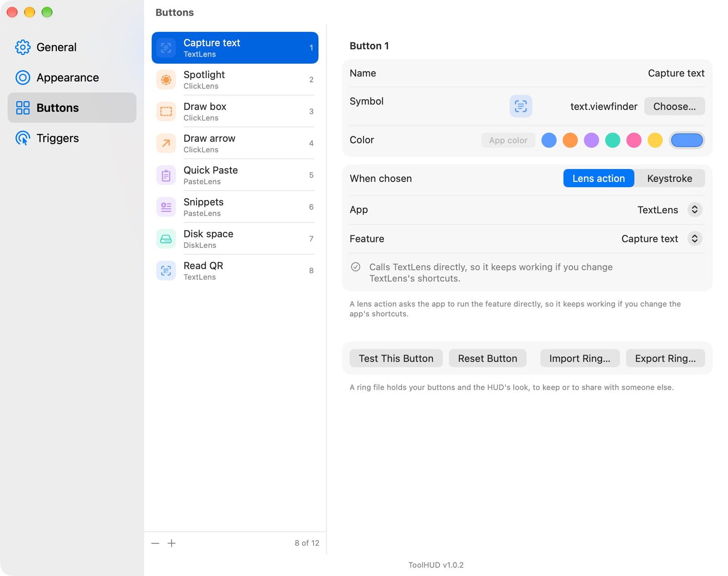Click the App color button
728x576 pixels.
[x=508, y=140]
